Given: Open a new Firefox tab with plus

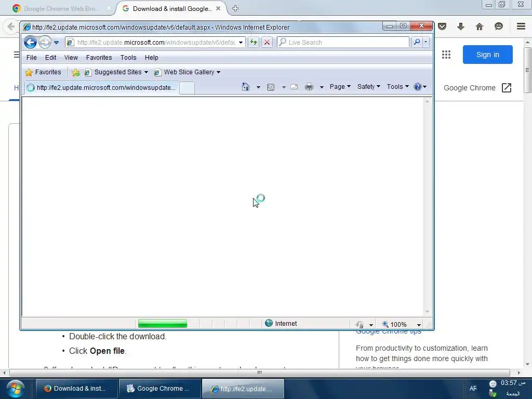Looking at the screenshot, I should coord(235,8).
